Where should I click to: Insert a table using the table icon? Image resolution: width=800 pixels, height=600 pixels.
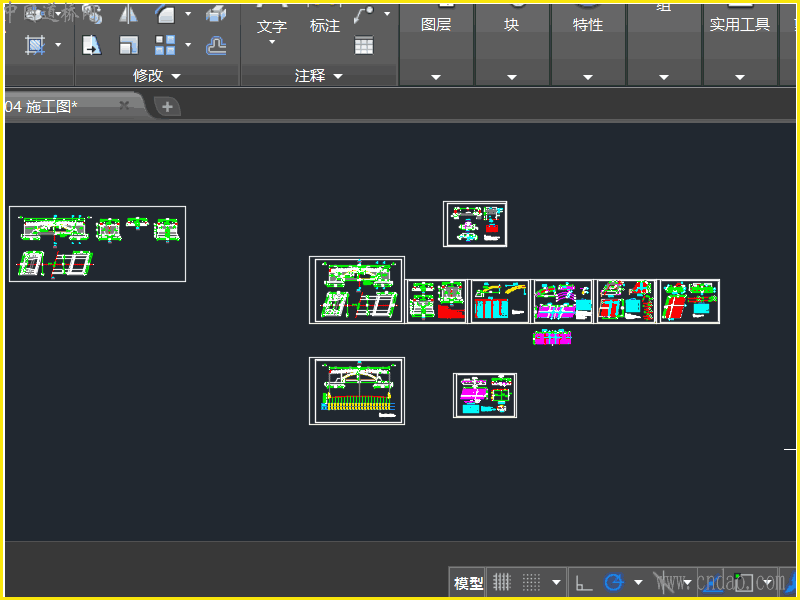(x=364, y=45)
